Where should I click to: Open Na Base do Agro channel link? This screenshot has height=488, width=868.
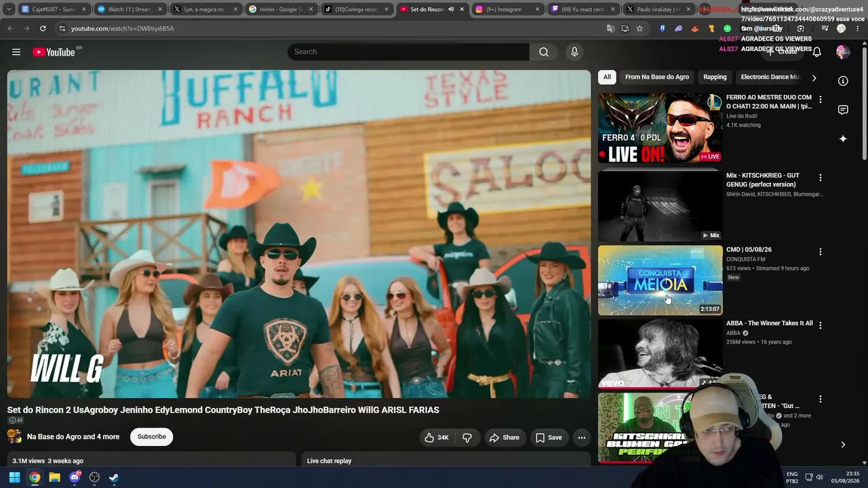[x=73, y=437]
